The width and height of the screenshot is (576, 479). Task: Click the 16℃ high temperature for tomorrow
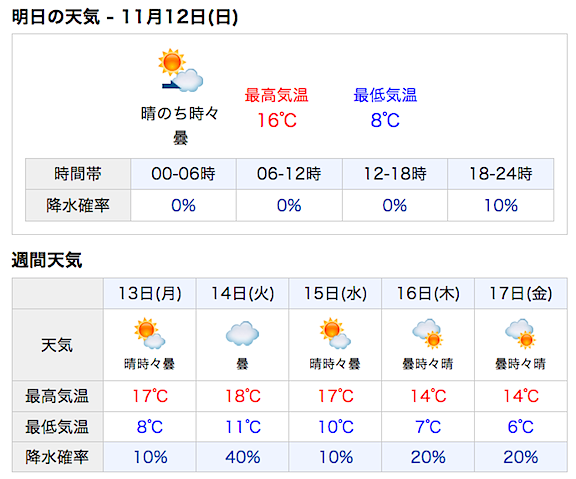click(277, 120)
